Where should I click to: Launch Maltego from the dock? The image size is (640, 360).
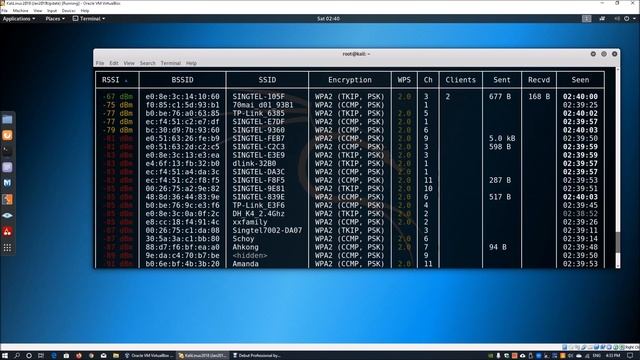pyautogui.click(x=7, y=183)
